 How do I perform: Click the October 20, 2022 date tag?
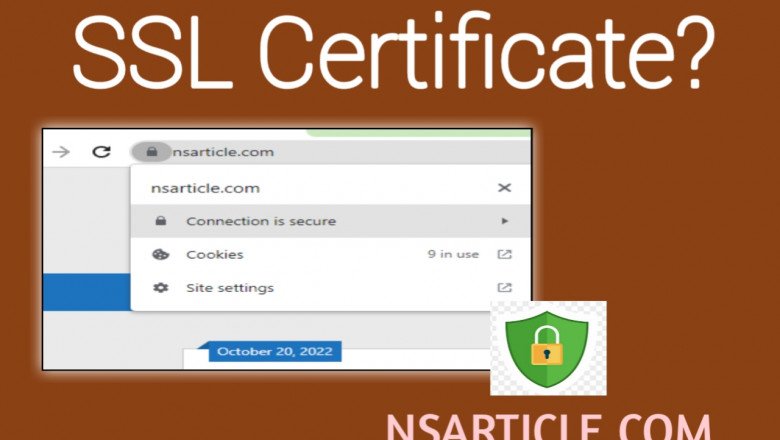[x=273, y=351]
